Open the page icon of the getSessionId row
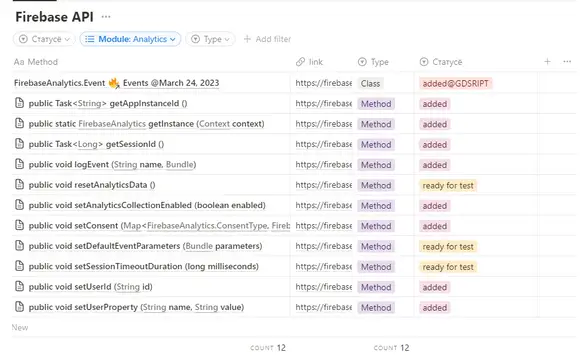 19,144
